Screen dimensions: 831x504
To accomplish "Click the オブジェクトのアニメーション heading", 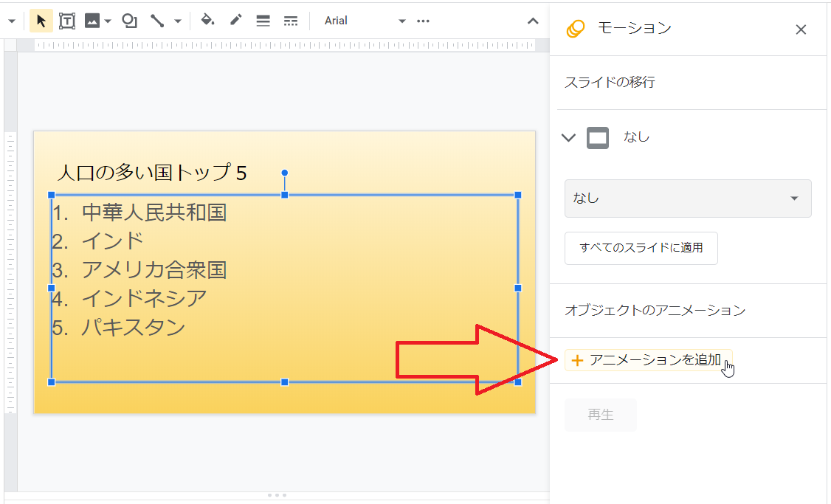I will tap(655, 311).
